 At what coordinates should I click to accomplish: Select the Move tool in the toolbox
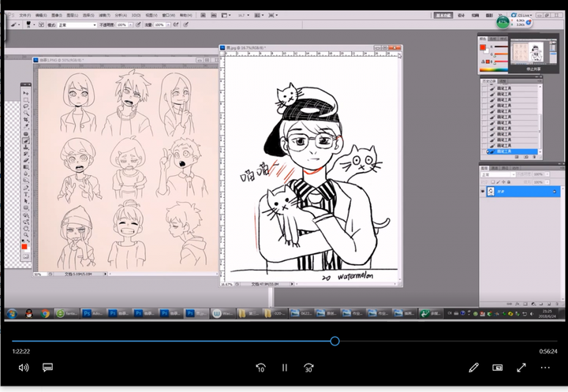pos(26,93)
